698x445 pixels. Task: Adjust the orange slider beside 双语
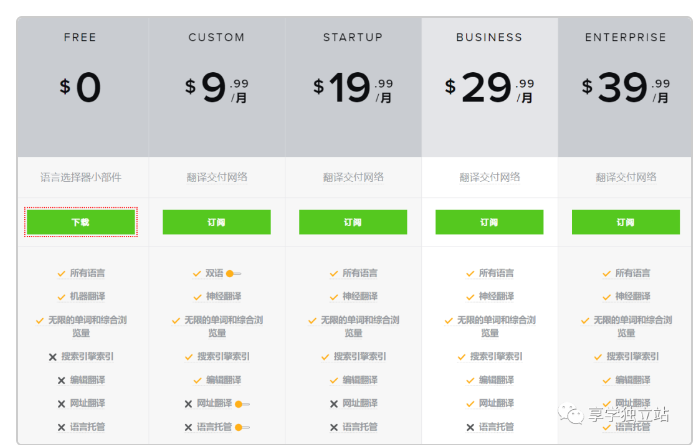pyautogui.click(x=233, y=273)
